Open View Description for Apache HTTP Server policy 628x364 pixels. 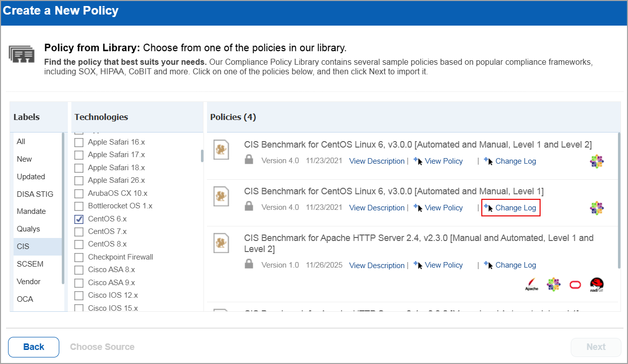tap(377, 265)
